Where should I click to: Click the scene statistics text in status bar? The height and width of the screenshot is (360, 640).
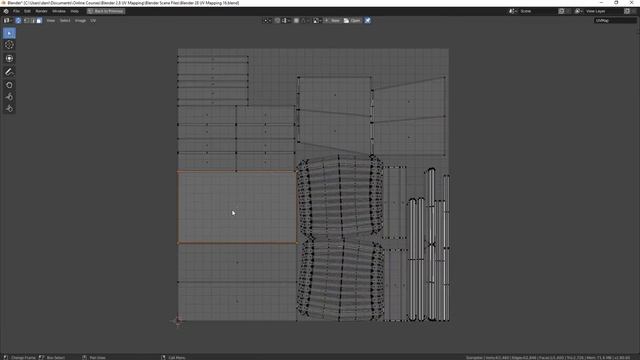pos(548,358)
